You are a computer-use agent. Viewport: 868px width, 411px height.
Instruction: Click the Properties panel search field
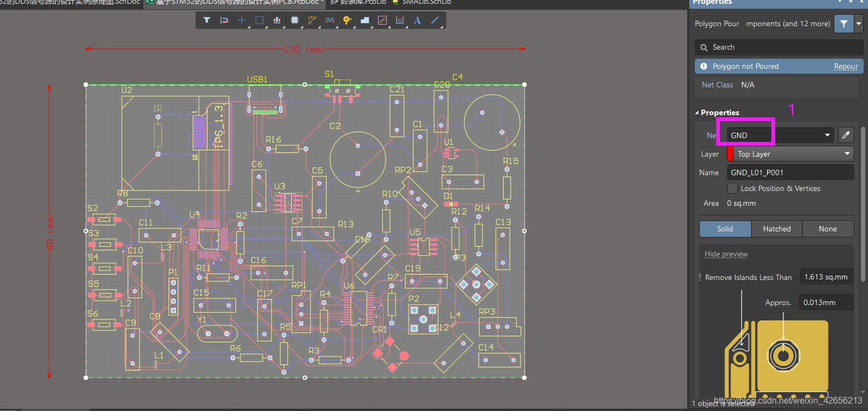tap(779, 47)
